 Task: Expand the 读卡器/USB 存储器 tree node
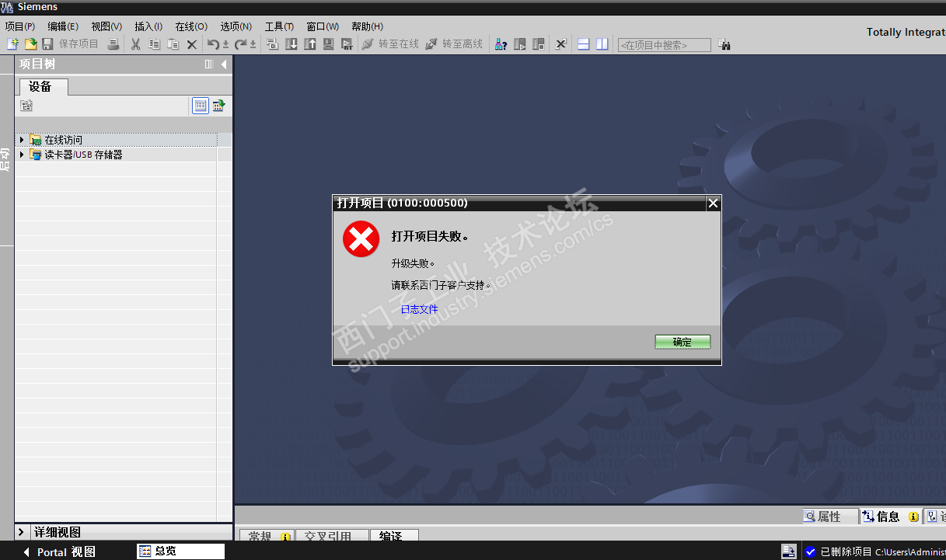click(x=22, y=155)
